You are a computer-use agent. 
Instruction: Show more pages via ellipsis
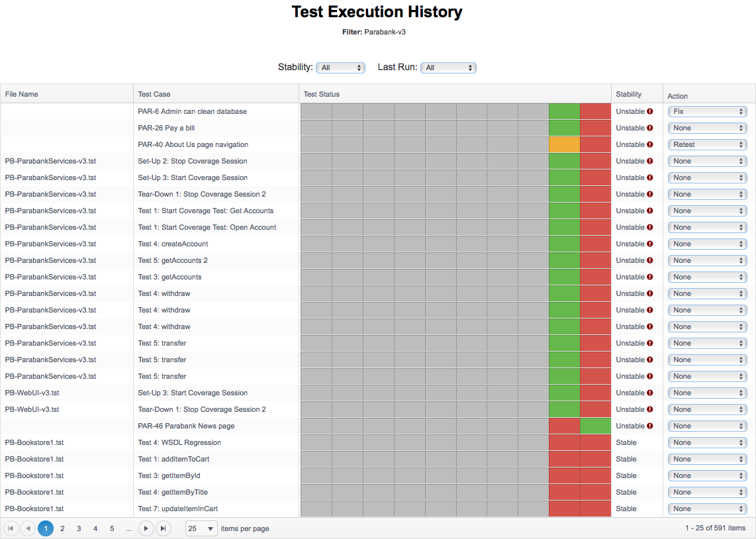point(128,529)
